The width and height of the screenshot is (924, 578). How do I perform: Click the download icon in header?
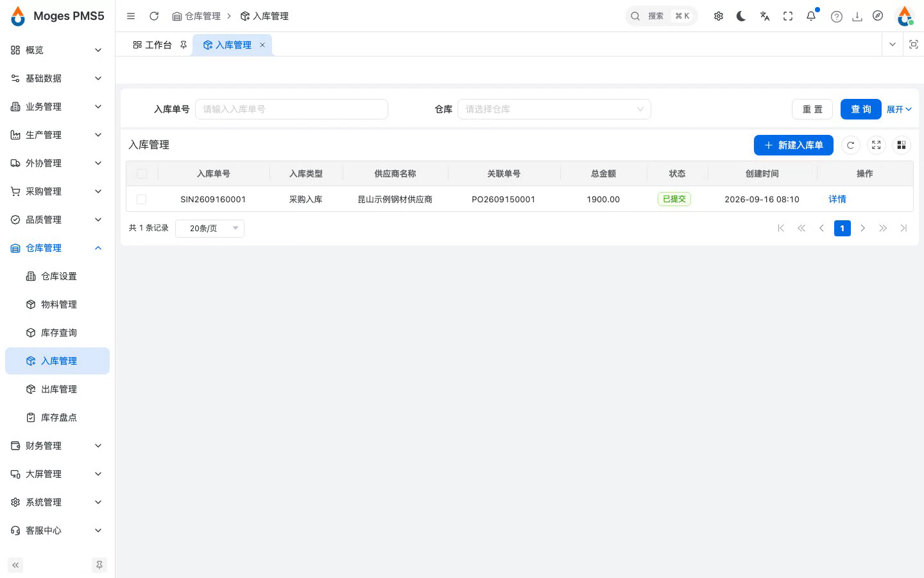[x=857, y=17]
